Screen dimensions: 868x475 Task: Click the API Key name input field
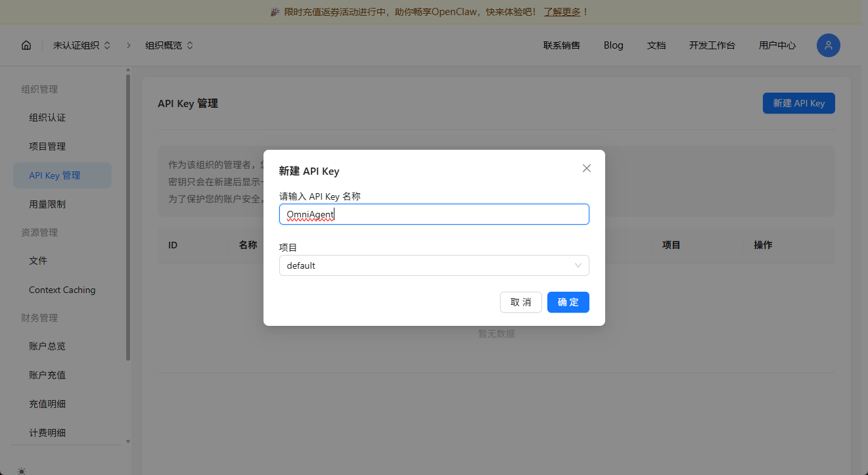pyautogui.click(x=434, y=214)
